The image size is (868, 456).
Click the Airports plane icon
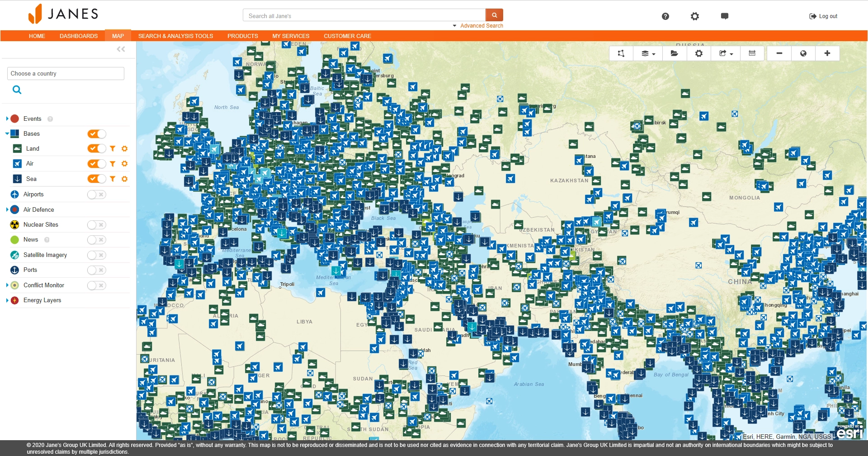pos(14,194)
